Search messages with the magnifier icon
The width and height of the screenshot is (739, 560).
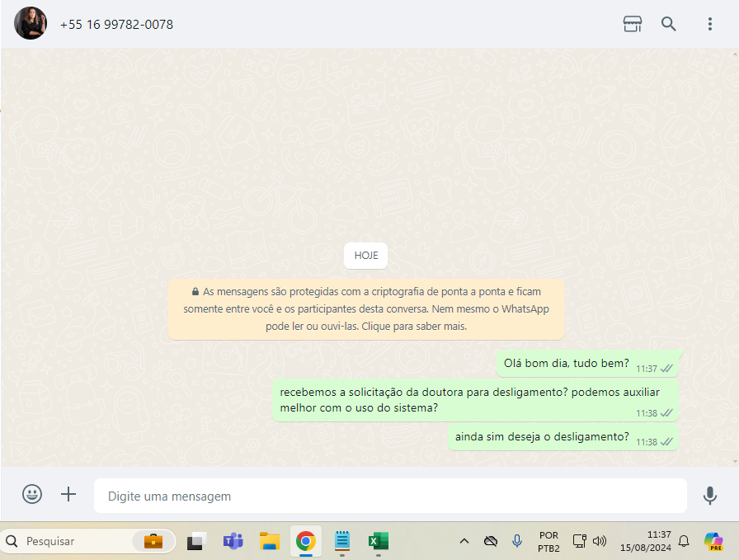click(669, 24)
